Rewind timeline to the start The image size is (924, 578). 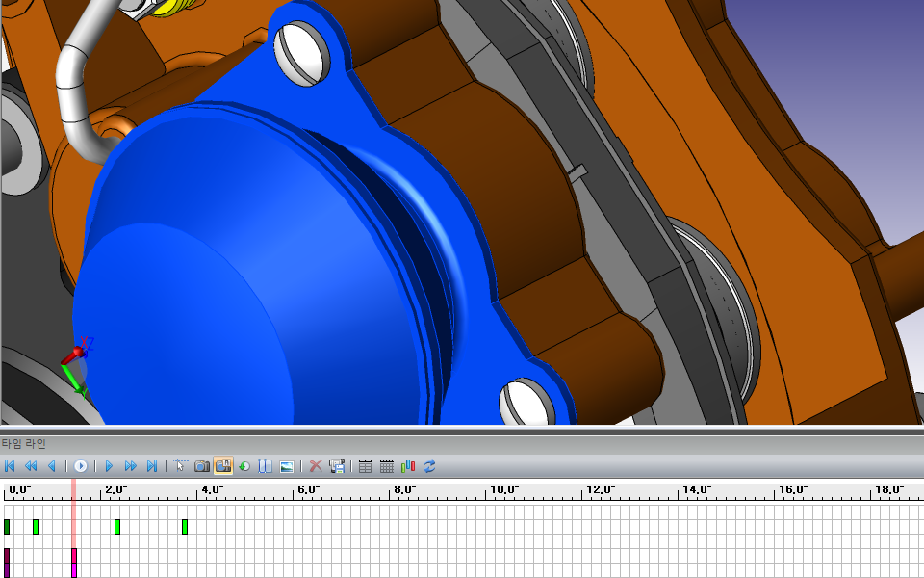pyautogui.click(x=10, y=466)
